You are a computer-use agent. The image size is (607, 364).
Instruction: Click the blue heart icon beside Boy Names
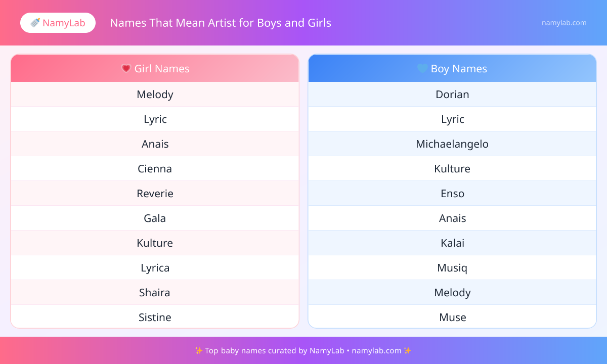(x=422, y=68)
